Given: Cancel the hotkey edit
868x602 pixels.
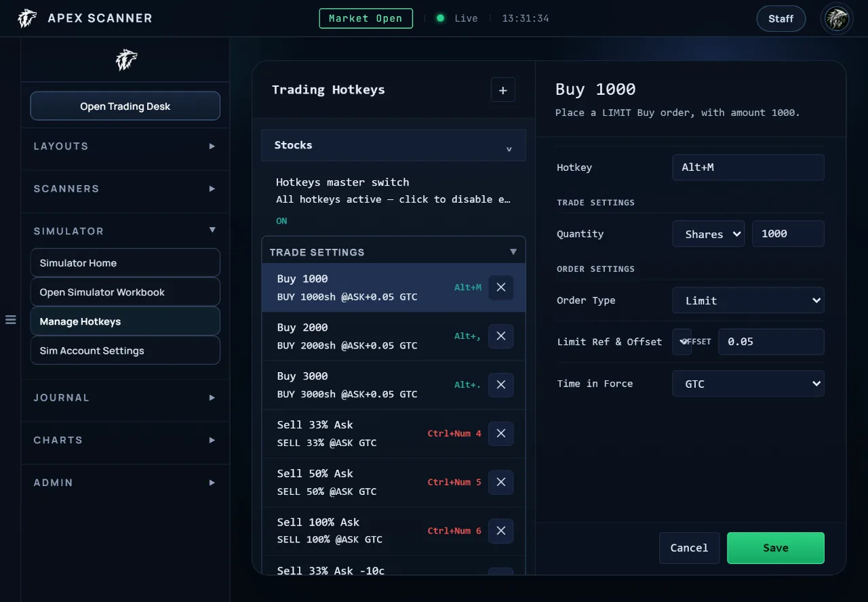Looking at the screenshot, I should [x=689, y=548].
